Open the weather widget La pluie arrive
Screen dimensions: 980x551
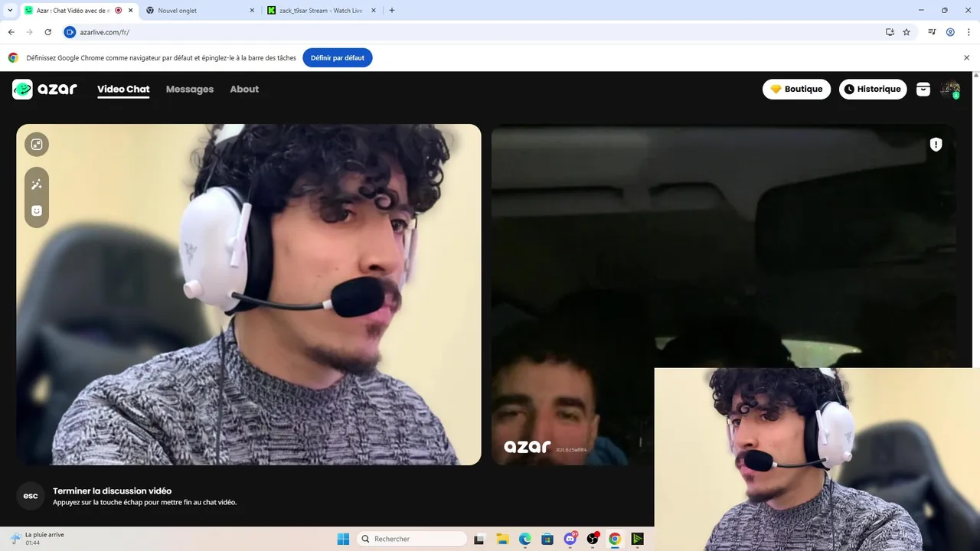click(x=37, y=539)
